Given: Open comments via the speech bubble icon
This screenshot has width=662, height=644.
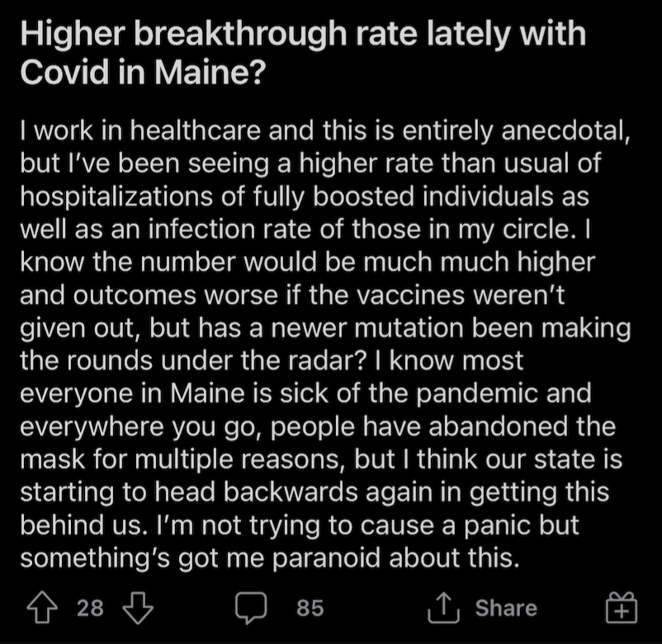Looking at the screenshot, I should (x=251, y=608).
